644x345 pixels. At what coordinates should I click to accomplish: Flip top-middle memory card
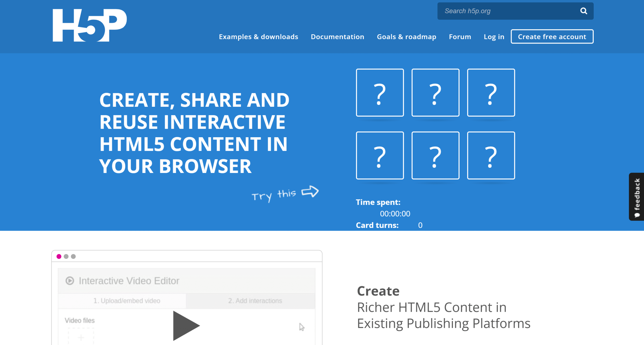(x=435, y=93)
